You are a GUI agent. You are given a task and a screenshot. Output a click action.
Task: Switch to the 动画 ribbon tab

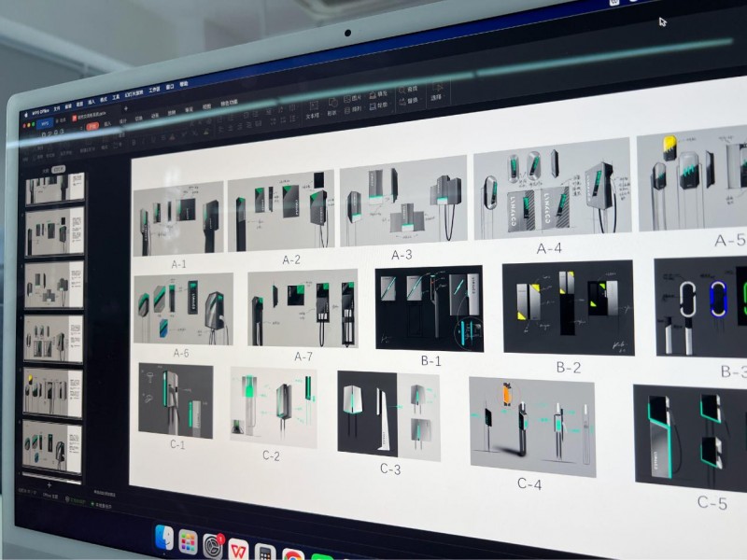(x=155, y=115)
